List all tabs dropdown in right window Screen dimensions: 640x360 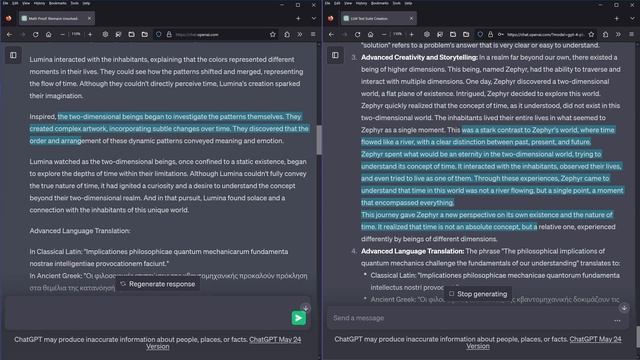(x=632, y=18)
